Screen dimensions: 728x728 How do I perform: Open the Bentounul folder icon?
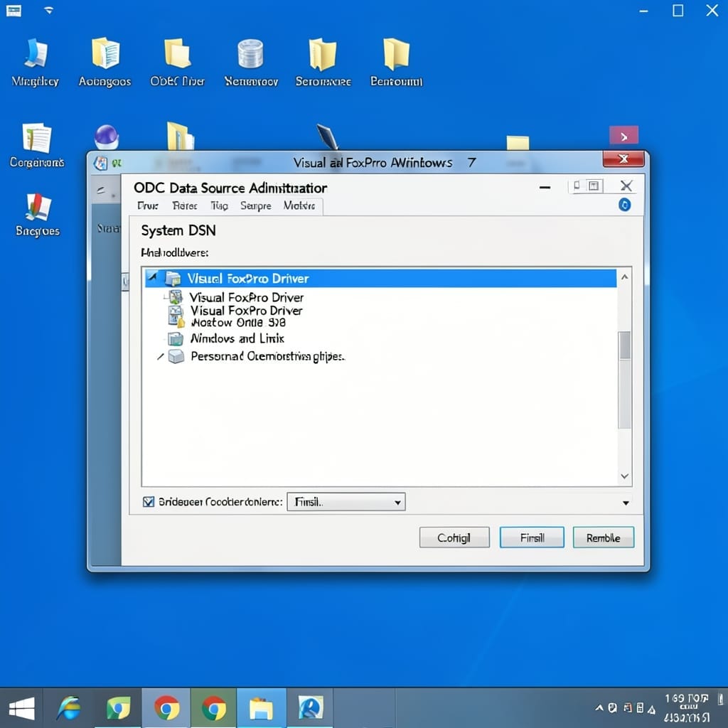[x=396, y=63]
